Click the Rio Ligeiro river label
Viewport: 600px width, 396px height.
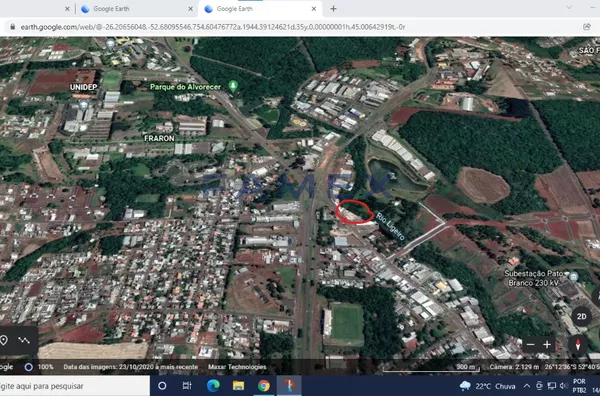(390, 227)
